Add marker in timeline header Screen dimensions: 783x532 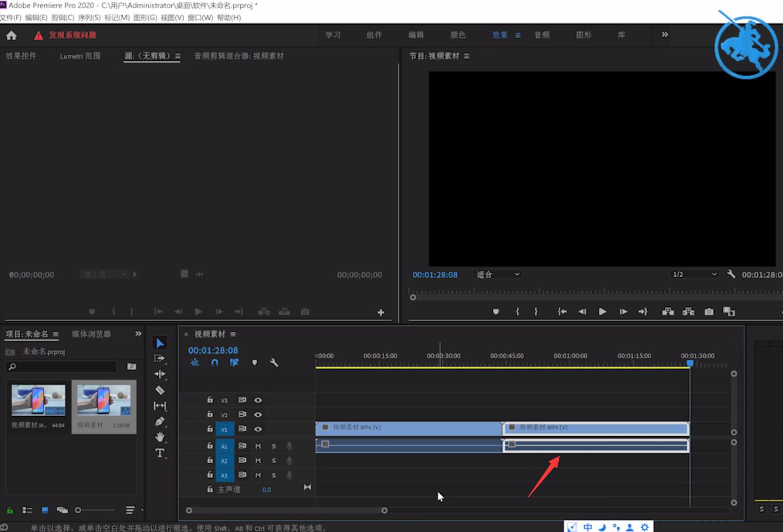254,363
